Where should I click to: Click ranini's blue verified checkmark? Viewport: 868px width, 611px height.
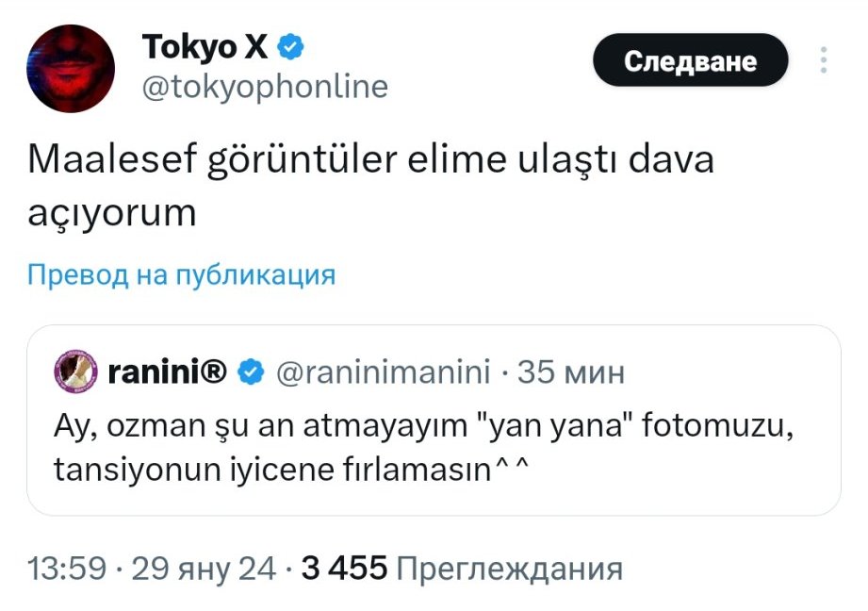(x=251, y=372)
